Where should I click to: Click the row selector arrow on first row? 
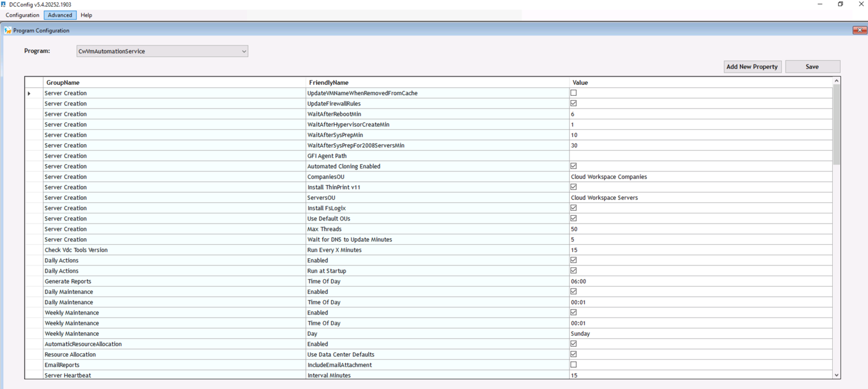tap(29, 93)
